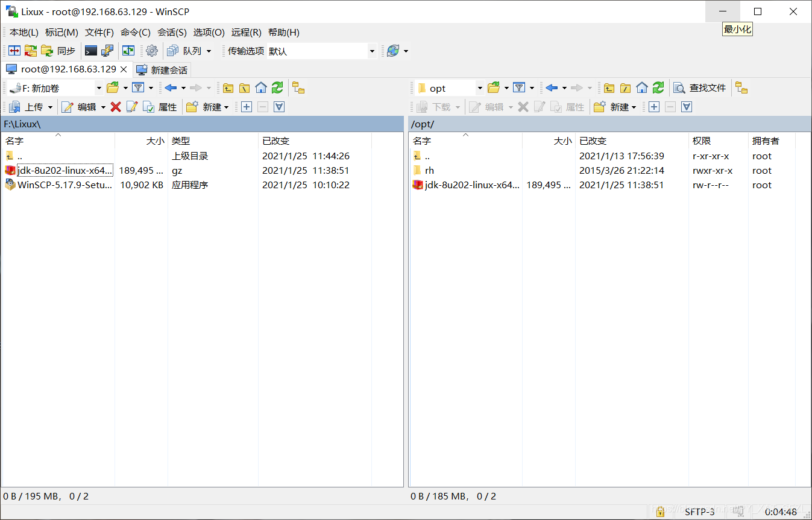
Task: Click the local panel 编辑 (Edit) button
Action: coord(79,107)
